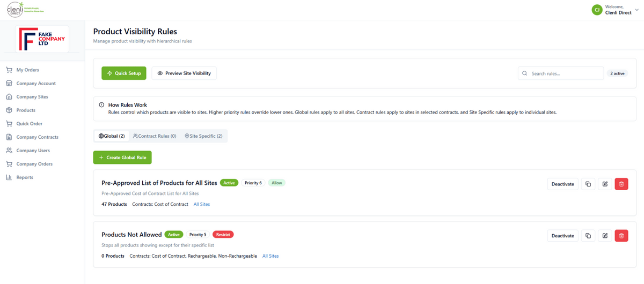Click the Company Users people icon

tap(9, 150)
